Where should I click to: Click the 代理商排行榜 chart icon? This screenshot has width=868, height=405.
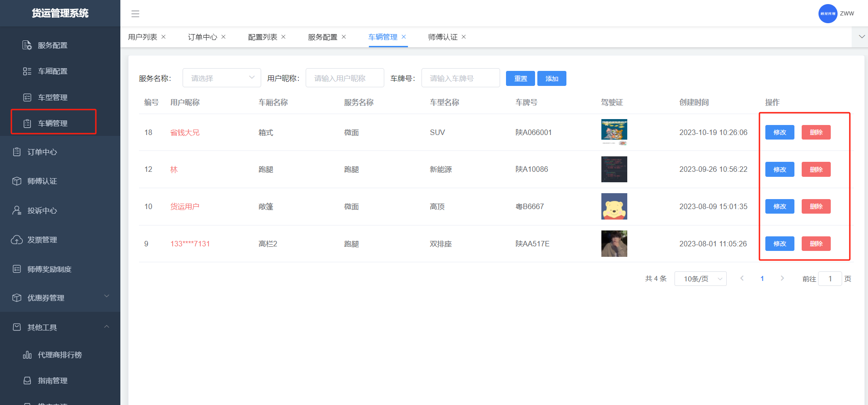coord(27,355)
